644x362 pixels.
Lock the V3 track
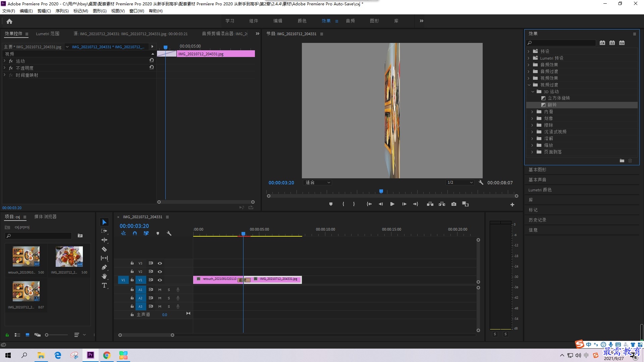coord(132,263)
